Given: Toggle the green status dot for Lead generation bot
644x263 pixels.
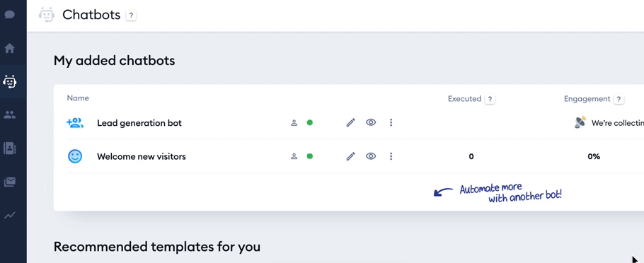Looking at the screenshot, I should point(310,122).
